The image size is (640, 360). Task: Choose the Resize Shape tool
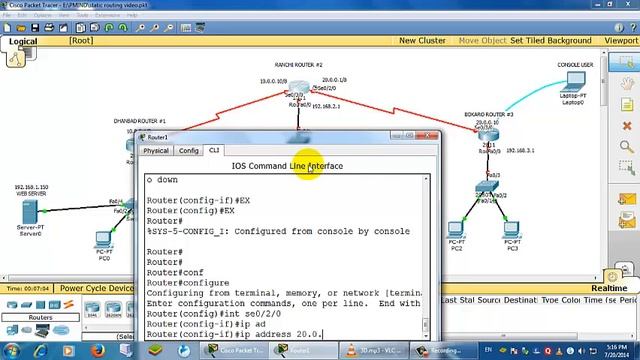tap(627, 167)
